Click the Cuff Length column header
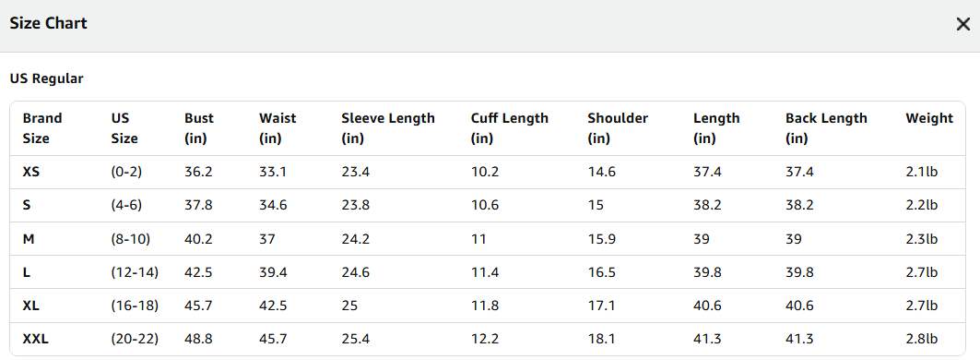The height and width of the screenshot is (360, 980). click(x=510, y=128)
